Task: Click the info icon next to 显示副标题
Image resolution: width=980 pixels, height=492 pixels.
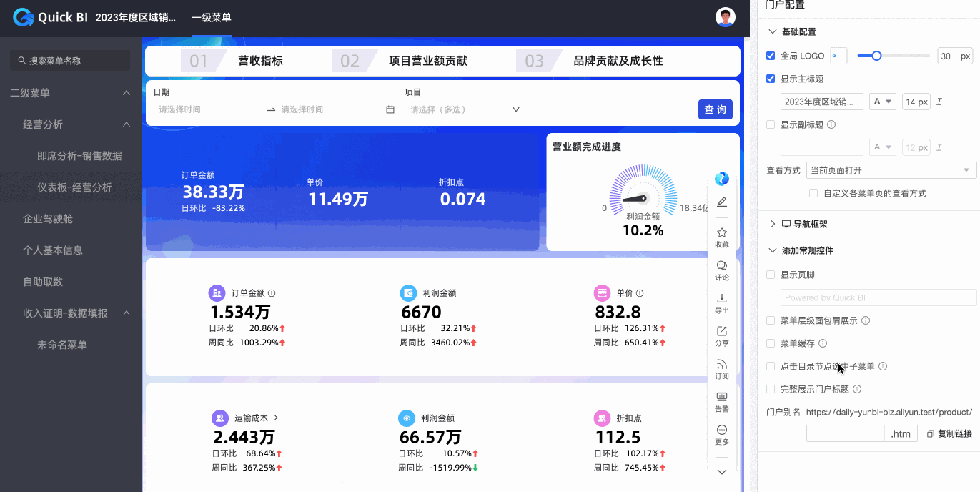Action: tap(831, 124)
